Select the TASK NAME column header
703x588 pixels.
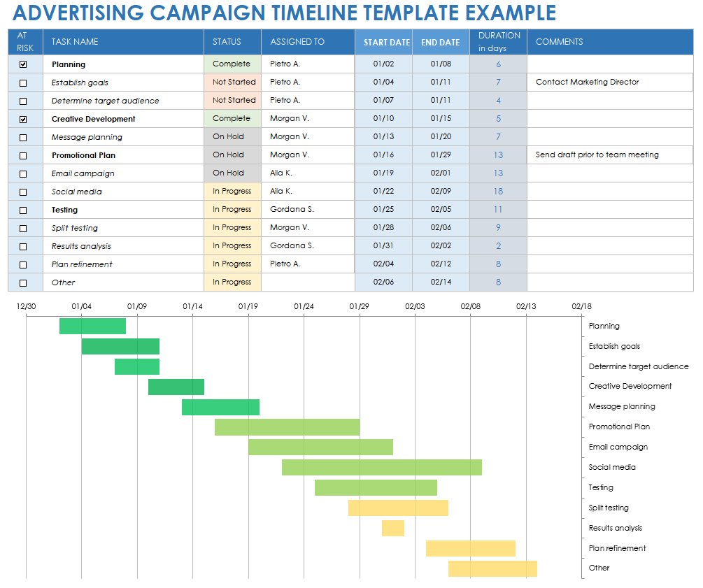75,42
